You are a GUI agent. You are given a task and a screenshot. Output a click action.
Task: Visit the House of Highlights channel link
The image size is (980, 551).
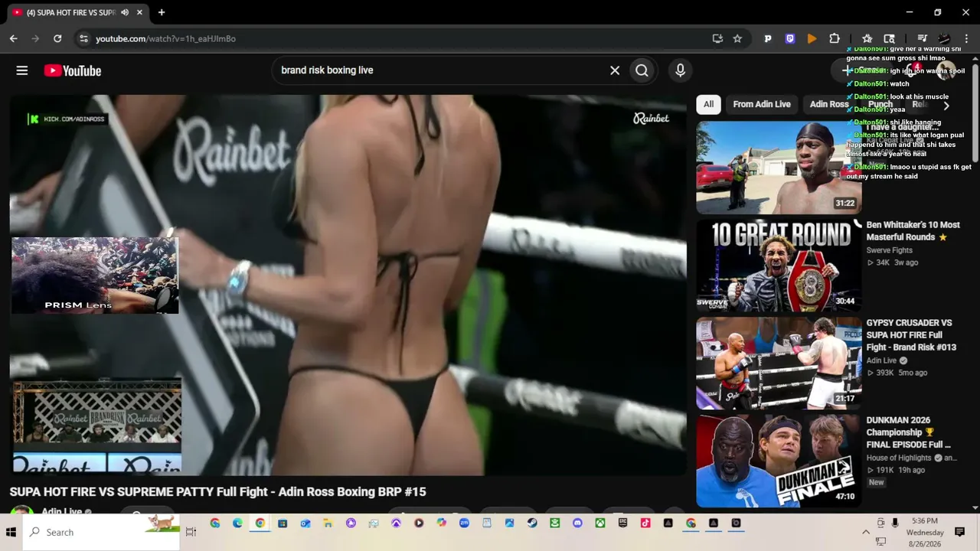900,458
